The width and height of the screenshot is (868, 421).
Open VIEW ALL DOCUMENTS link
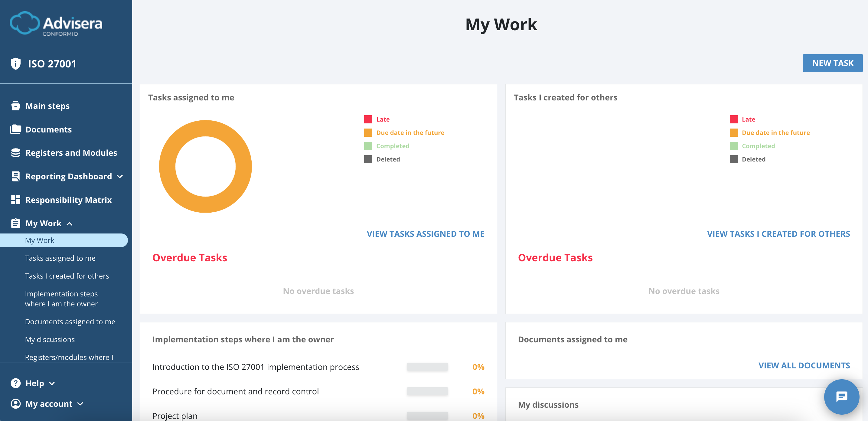(x=805, y=365)
